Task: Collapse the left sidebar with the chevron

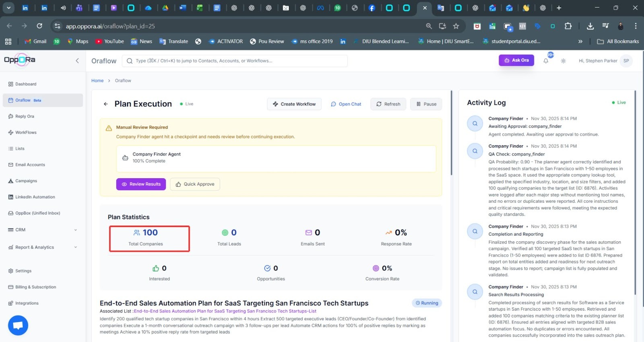Action: [x=77, y=61]
